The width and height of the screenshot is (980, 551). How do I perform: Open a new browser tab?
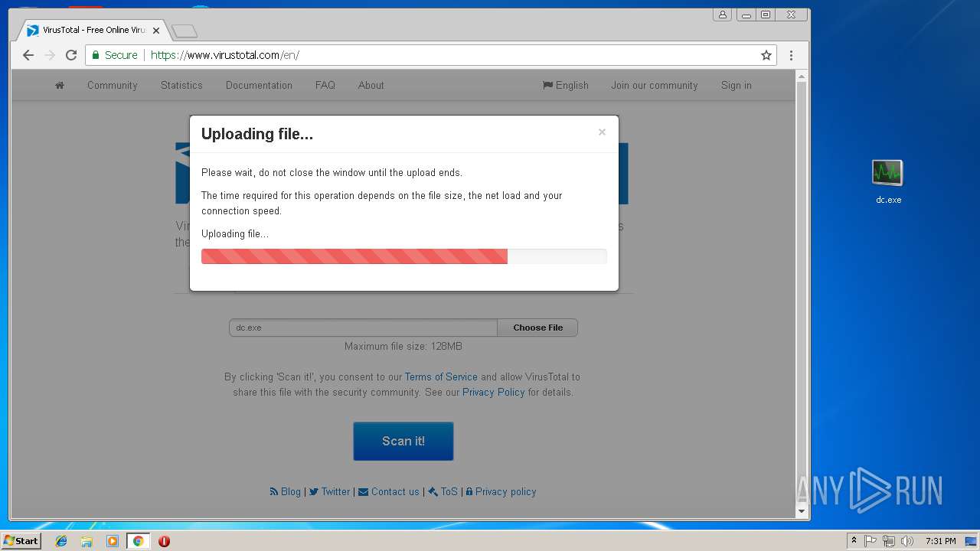185,31
